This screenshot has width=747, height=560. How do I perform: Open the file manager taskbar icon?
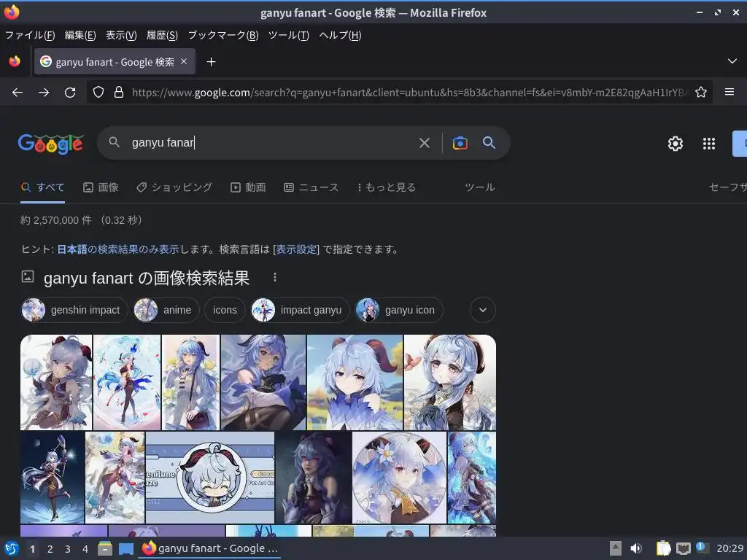point(105,548)
